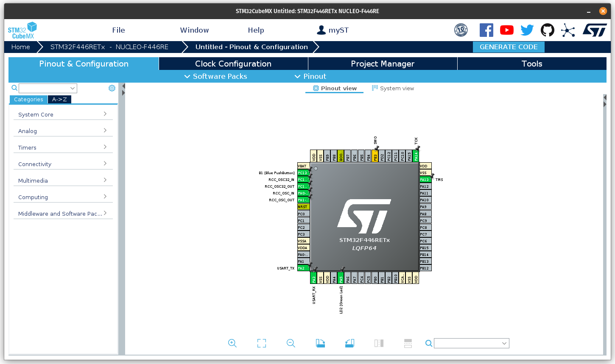615x364 pixels.
Task: Select the VBAT pin
Action: pos(303,166)
